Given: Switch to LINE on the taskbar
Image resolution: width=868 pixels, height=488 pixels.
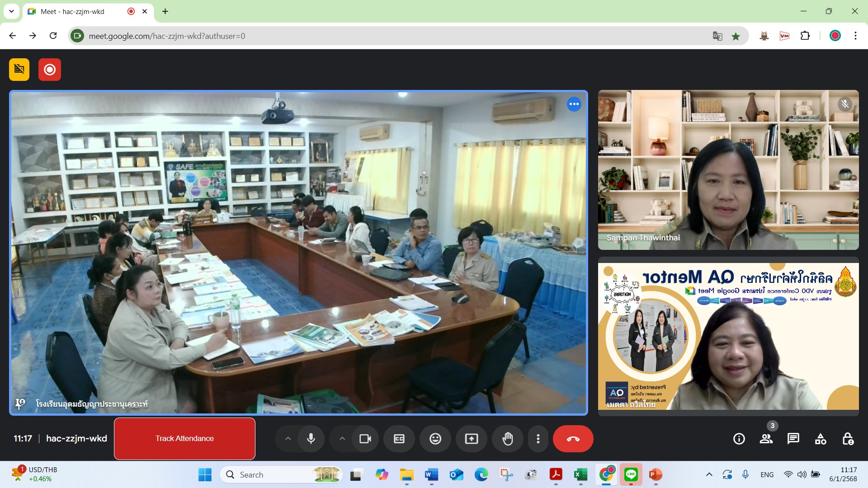Looking at the screenshot, I should (x=631, y=474).
